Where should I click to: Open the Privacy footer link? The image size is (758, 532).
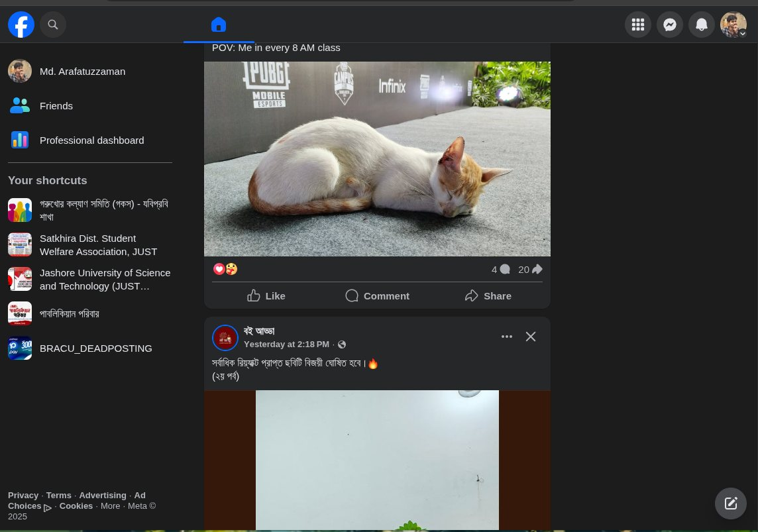23,495
